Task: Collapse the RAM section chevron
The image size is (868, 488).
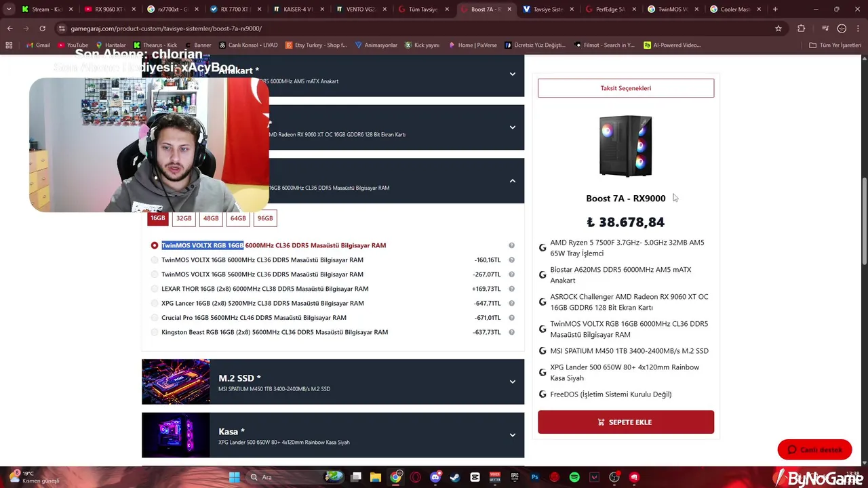Action: [x=513, y=181]
